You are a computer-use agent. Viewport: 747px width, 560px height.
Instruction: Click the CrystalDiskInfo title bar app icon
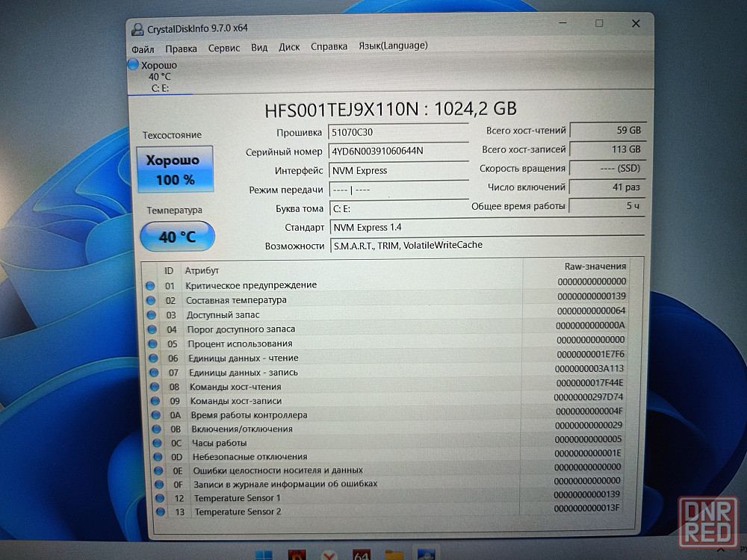137,30
